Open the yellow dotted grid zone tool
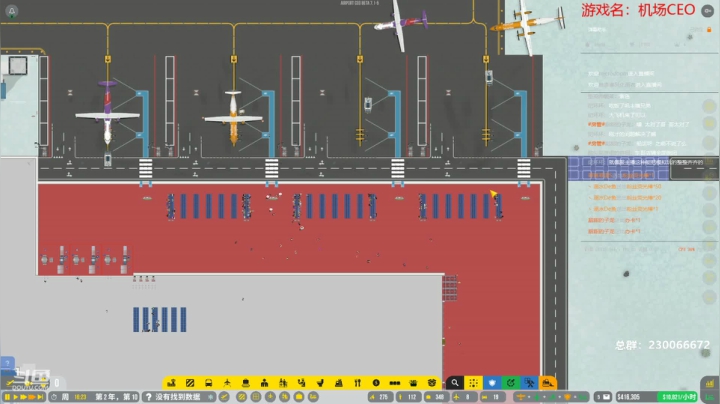720x404 pixels. coord(473,383)
